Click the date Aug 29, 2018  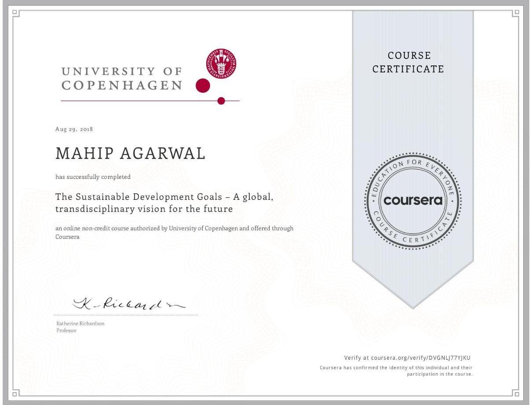pos(74,129)
